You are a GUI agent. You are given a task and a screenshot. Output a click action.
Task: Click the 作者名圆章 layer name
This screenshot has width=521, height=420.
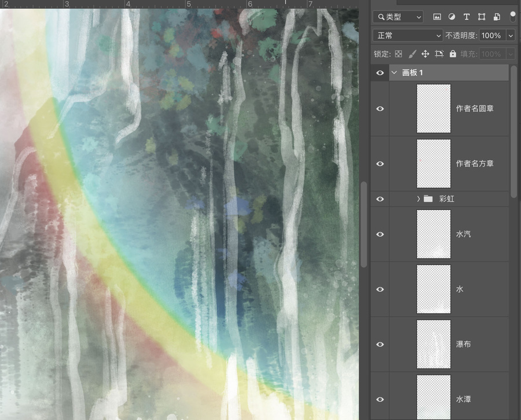click(x=475, y=109)
